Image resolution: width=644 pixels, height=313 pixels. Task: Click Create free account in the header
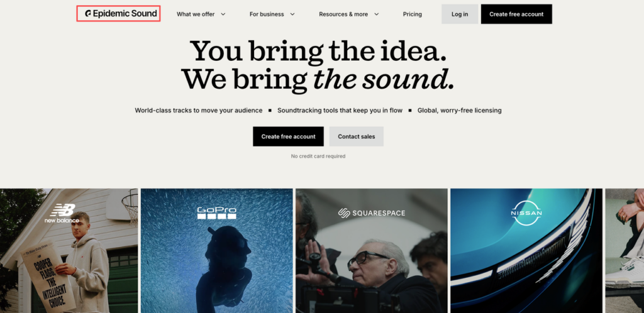pyautogui.click(x=516, y=14)
